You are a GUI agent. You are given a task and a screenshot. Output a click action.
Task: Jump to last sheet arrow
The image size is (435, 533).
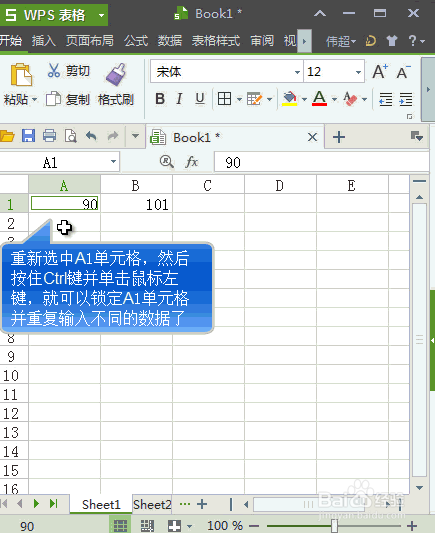click(x=54, y=503)
